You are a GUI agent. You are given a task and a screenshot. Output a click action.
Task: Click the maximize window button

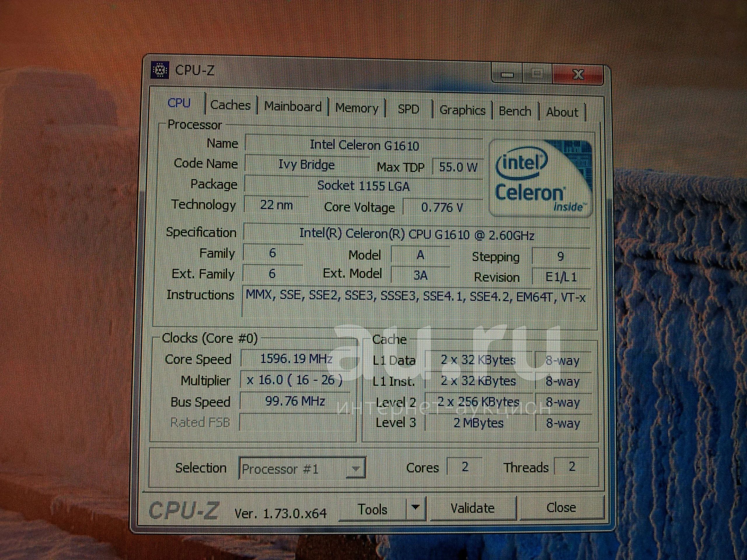click(537, 73)
